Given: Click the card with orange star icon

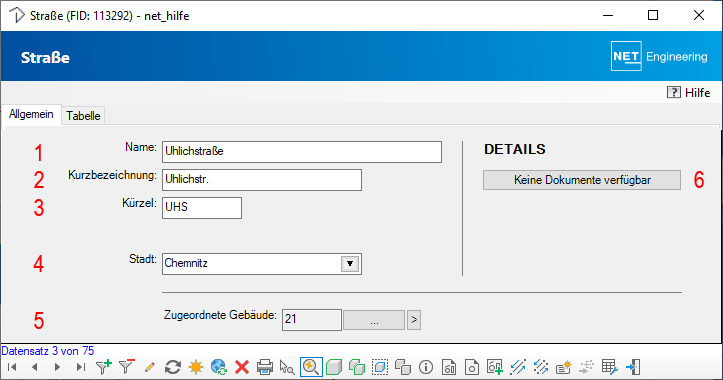Looking at the screenshot, I should pyautogui.click(x=563, y=367).
